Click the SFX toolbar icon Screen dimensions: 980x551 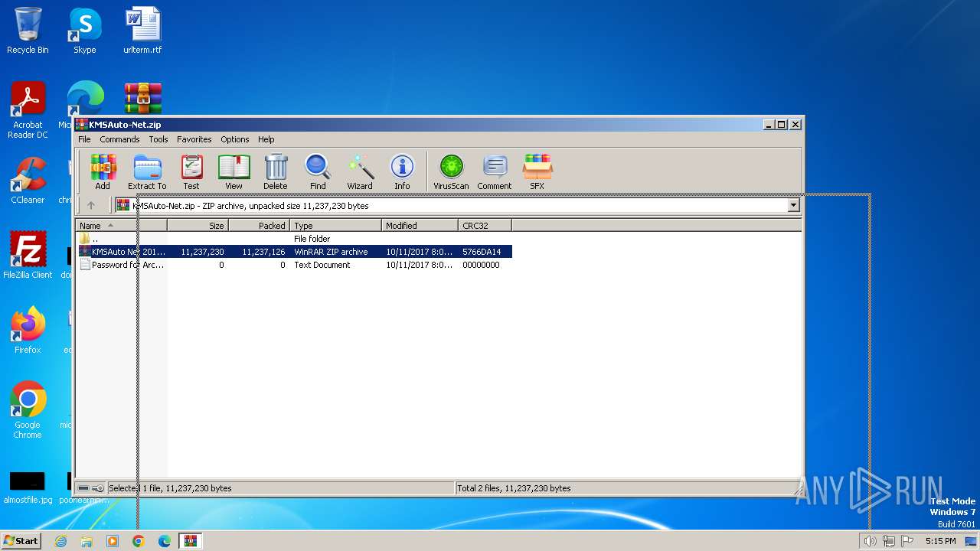537,171
